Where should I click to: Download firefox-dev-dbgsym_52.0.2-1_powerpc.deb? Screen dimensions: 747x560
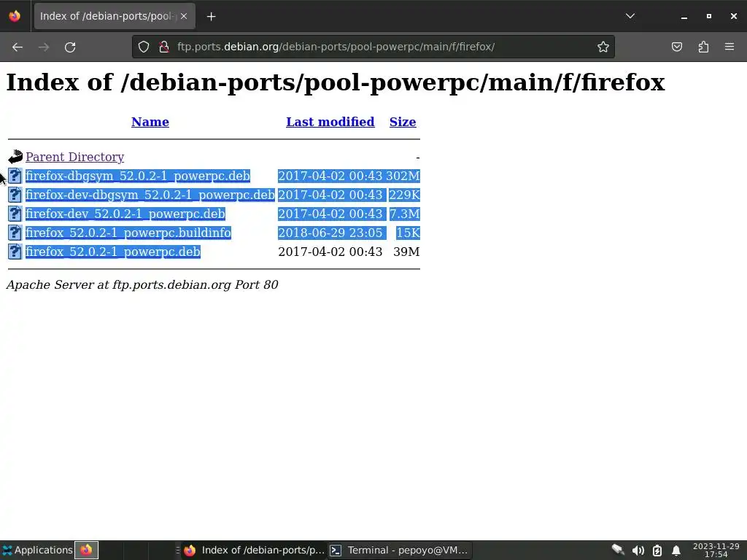(x=150, y=195)
